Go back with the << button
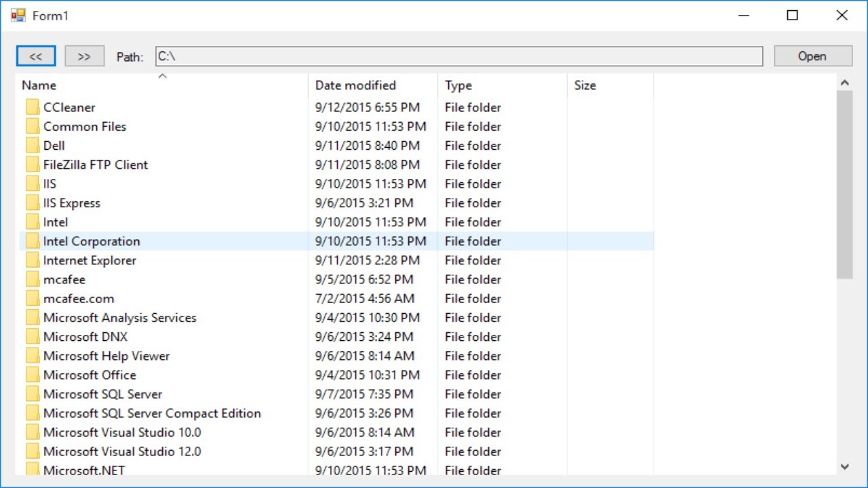Viewport: 868px width, 488px height. click(x=36, y=56)
